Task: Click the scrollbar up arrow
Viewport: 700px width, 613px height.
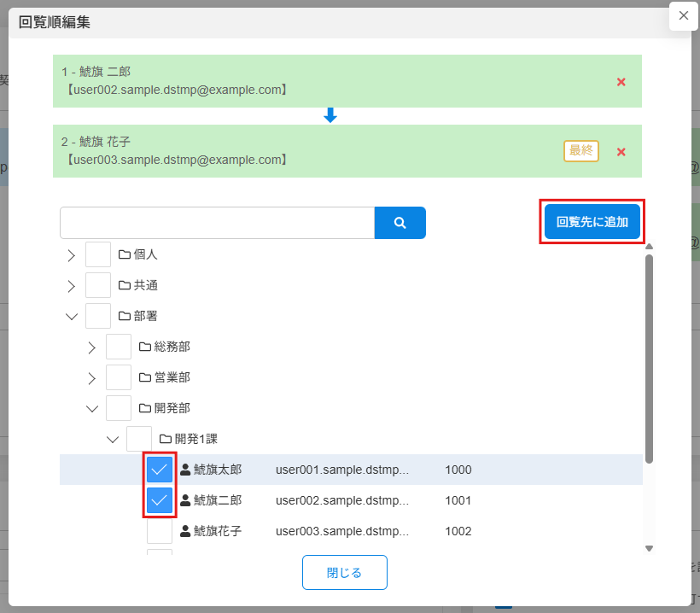Action: [x=649, y=248]
